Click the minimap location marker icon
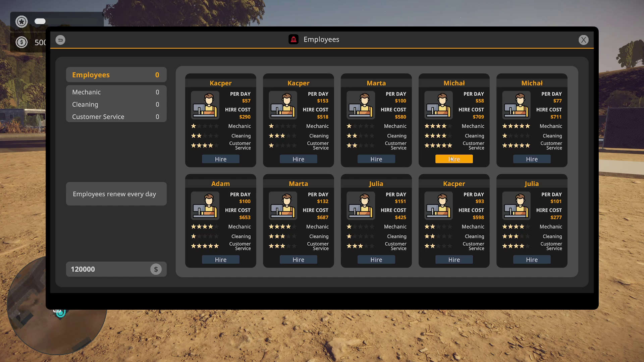 click(x=60, y=312)
